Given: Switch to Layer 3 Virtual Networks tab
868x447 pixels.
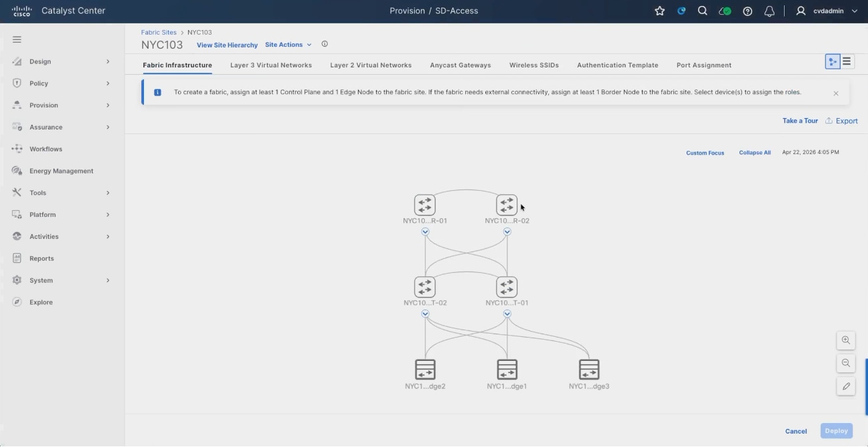Looking at the screenshot, I should click(271, 65).
